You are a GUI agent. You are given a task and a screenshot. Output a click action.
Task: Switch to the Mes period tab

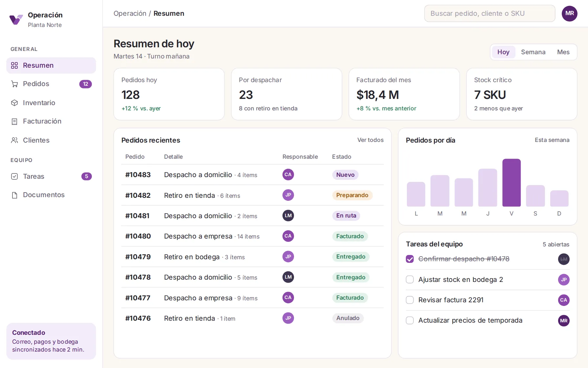click(x=563, y=52)
